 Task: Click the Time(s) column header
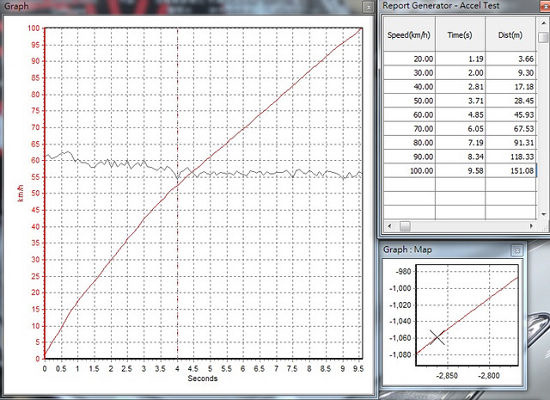pyautogui.click(x=460, y=35)
